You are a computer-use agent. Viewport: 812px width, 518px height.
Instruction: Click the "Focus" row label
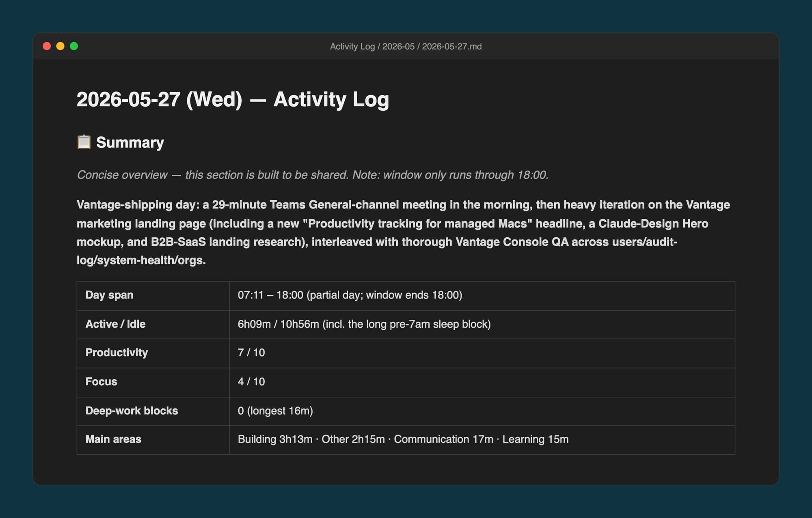pos(101,382)
